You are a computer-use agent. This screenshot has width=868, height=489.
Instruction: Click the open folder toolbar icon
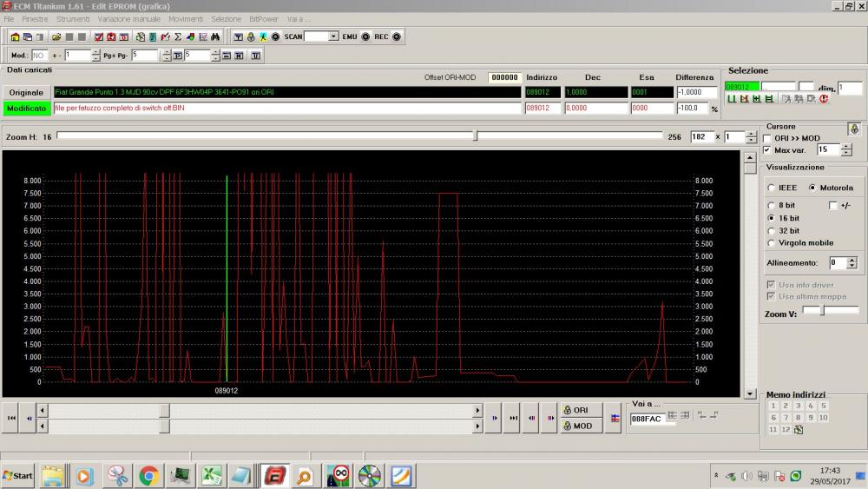point(56,36)
